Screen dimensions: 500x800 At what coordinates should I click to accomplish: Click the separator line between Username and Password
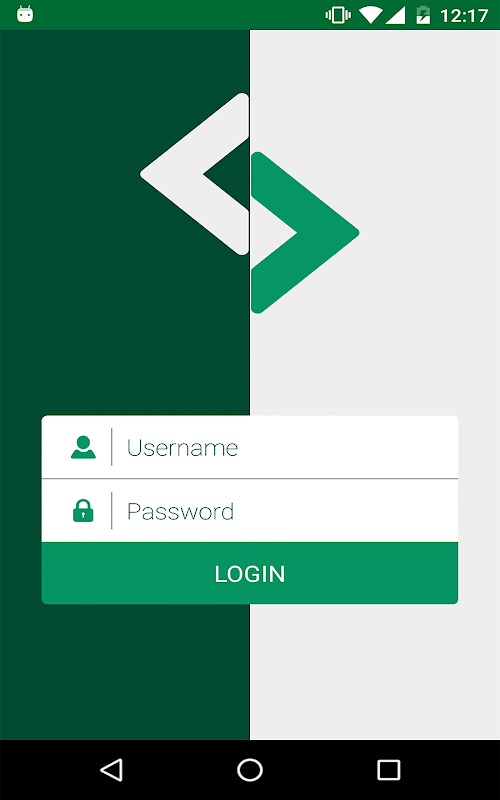pos(249,479)
